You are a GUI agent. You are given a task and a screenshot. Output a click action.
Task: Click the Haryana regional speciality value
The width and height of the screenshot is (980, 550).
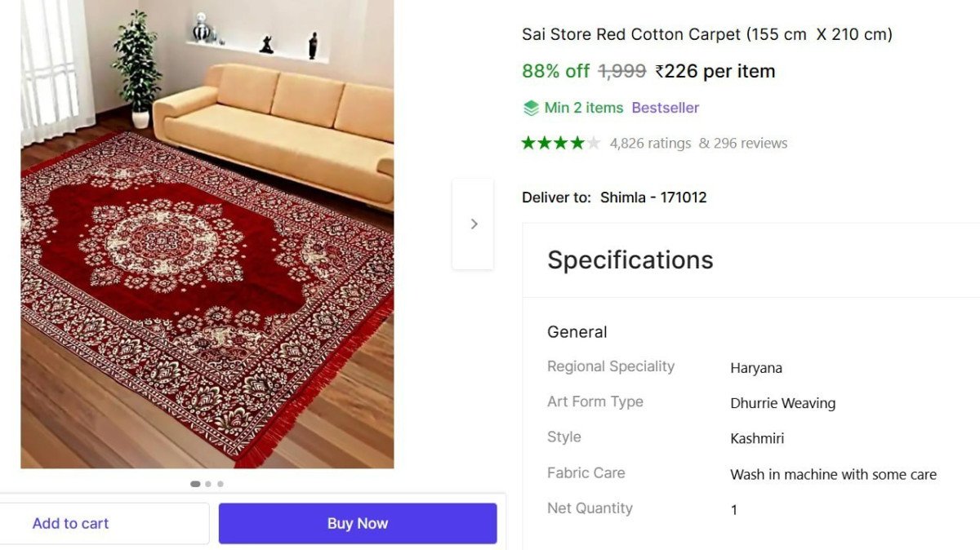coord(755,368)
